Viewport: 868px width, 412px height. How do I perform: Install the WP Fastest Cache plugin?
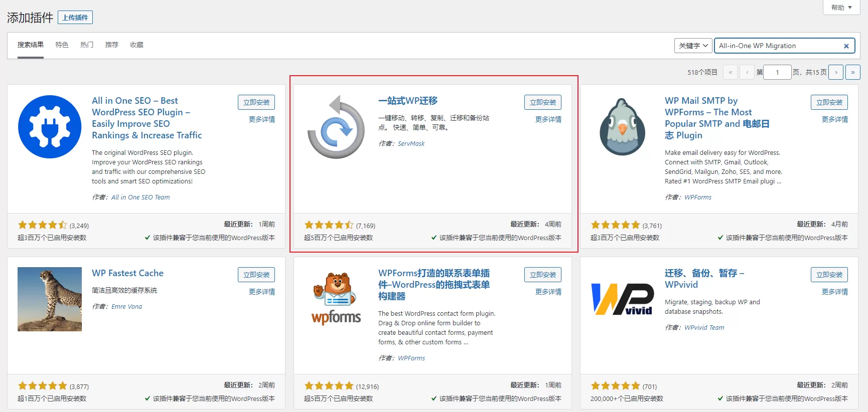(x=256, y=275)
